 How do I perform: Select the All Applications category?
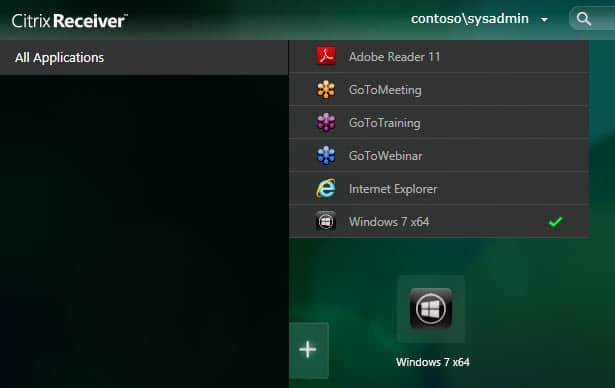[144, 58]
